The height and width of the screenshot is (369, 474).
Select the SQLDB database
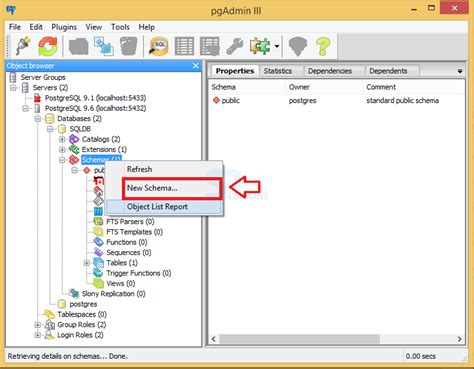(80, 129)
